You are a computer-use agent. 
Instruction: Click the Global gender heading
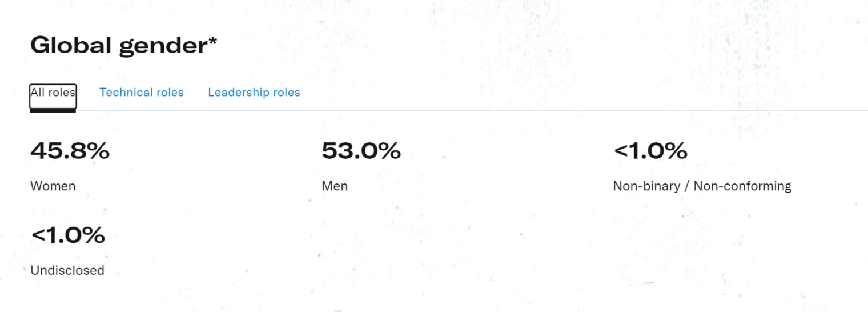(x=124, y=45)
